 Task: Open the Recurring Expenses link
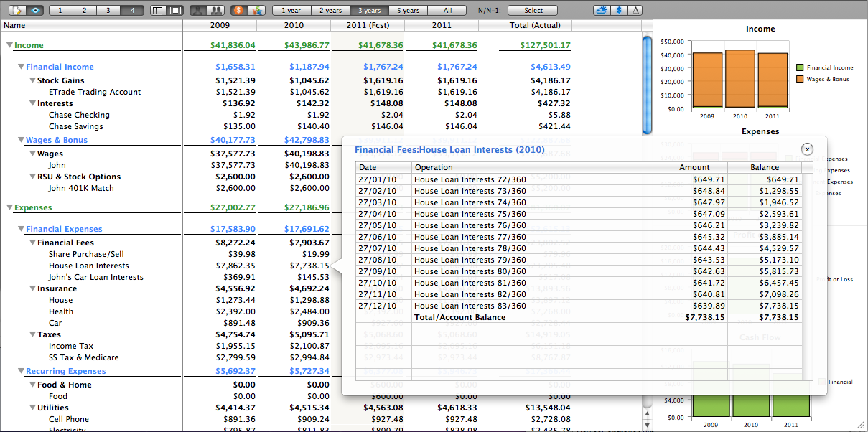(x=66, y=371)
